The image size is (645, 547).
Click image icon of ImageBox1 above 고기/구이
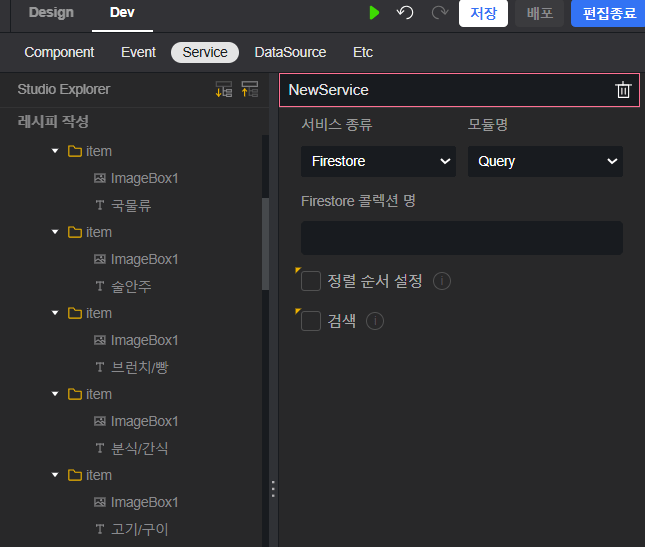coord(100,503)
